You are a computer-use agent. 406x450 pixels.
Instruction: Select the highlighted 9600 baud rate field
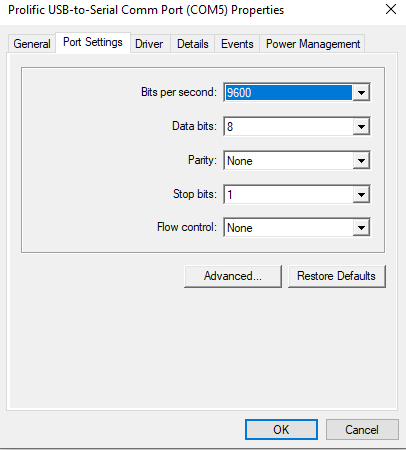[x=288, y=92]
